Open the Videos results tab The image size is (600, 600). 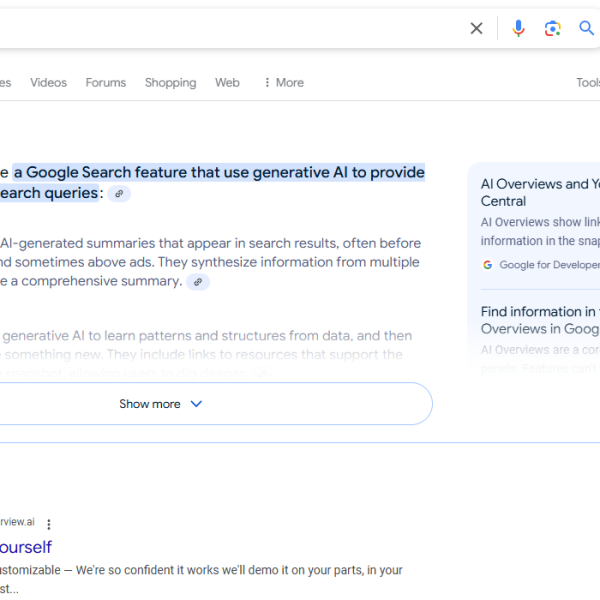click(x=49, y=83)
